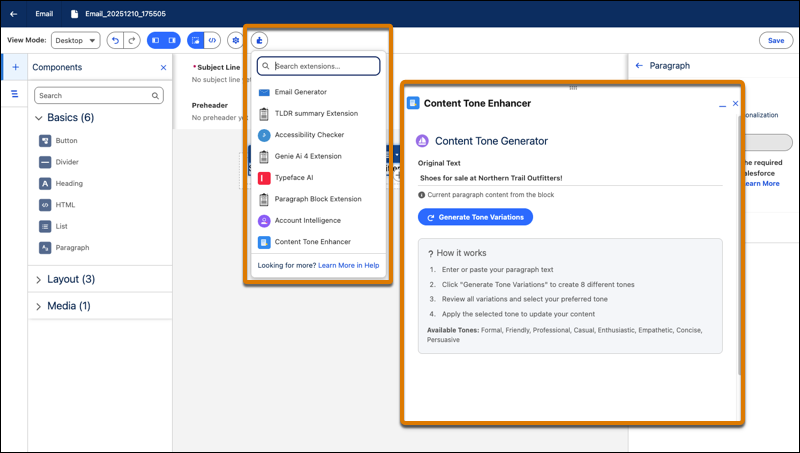
Task: Toggle the right panel visibility
Action: (x=172, y=40)
